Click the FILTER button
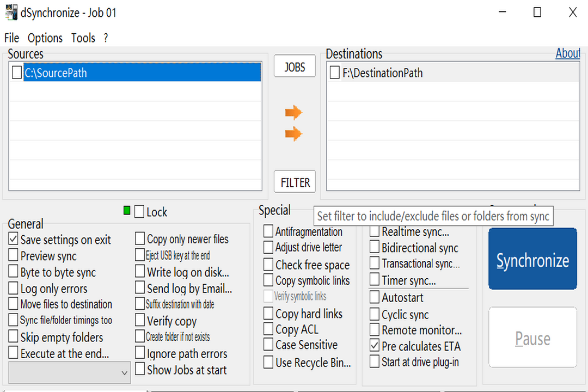Screen dimensions: 588x392 pyautogui.click(x=295, y=182)
